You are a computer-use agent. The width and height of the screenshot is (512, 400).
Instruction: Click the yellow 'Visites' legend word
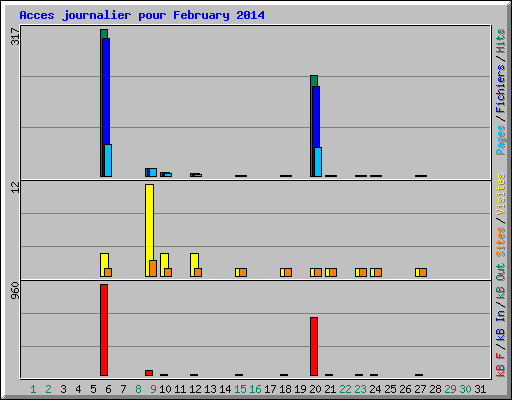(x=500, y=194)
